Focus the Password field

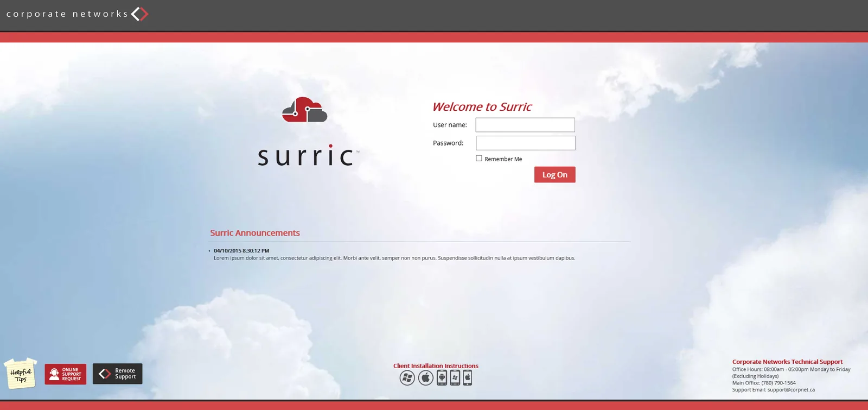(x=525, y=143)
